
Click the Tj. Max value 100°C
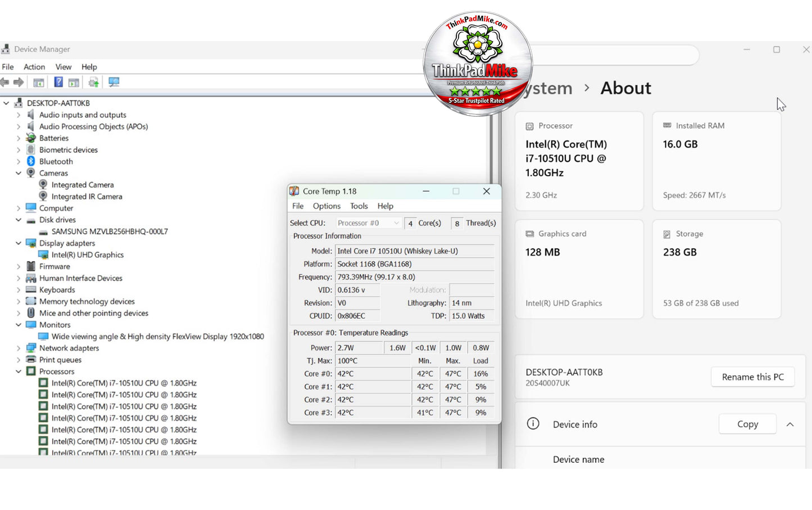pyautogui.click(x=373, y=361)
